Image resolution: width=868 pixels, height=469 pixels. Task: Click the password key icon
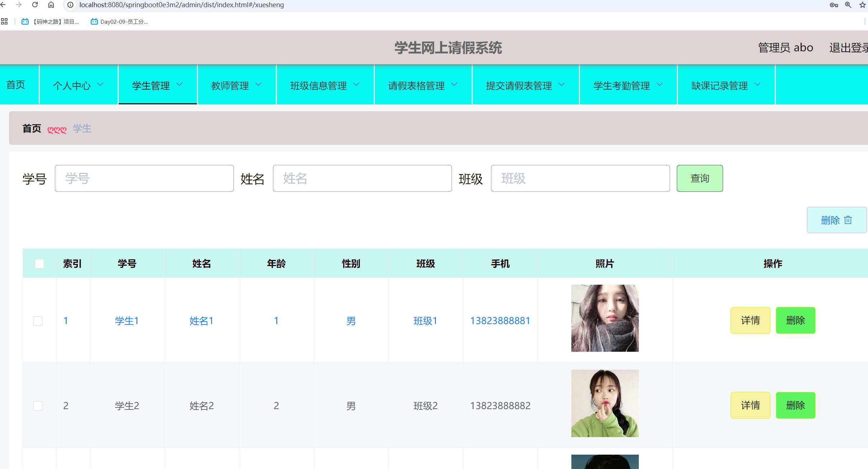click(x=834, y=5)
